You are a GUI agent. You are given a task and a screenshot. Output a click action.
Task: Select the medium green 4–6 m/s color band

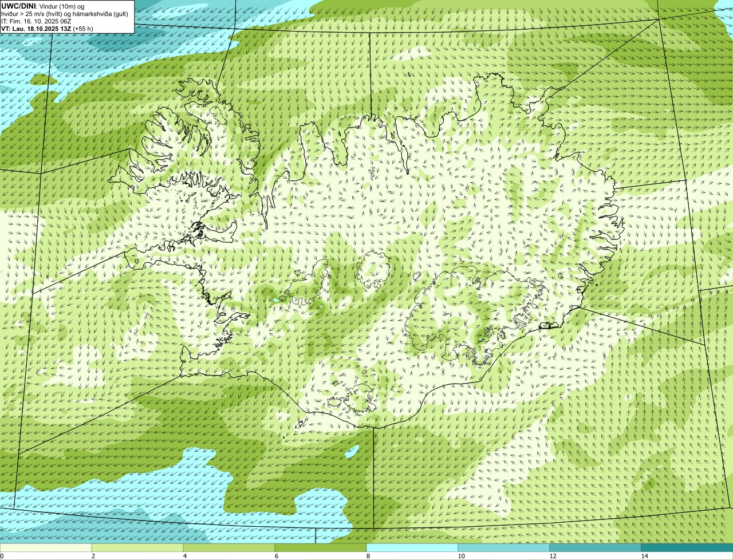click(x=229, y=547)
